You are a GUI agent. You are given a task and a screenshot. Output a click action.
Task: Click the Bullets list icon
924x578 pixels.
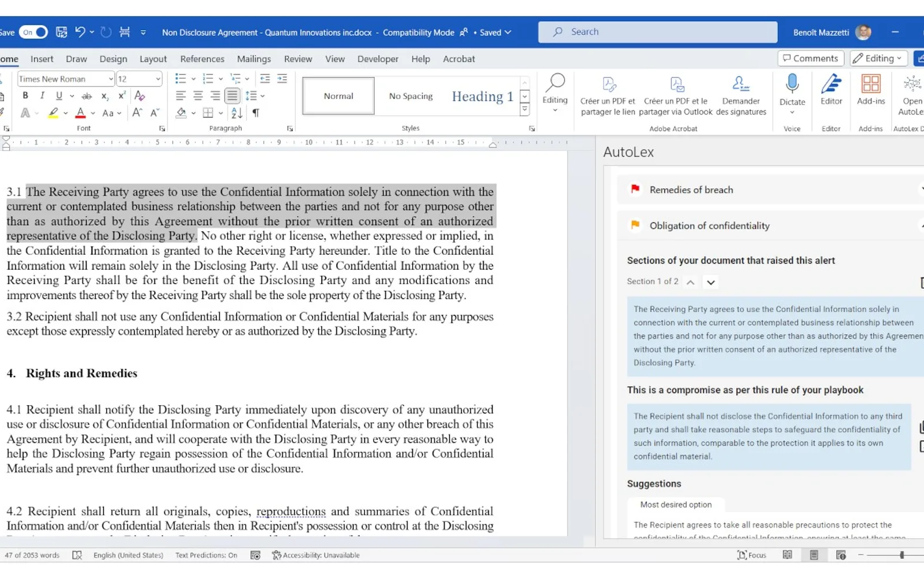[181, 79]
